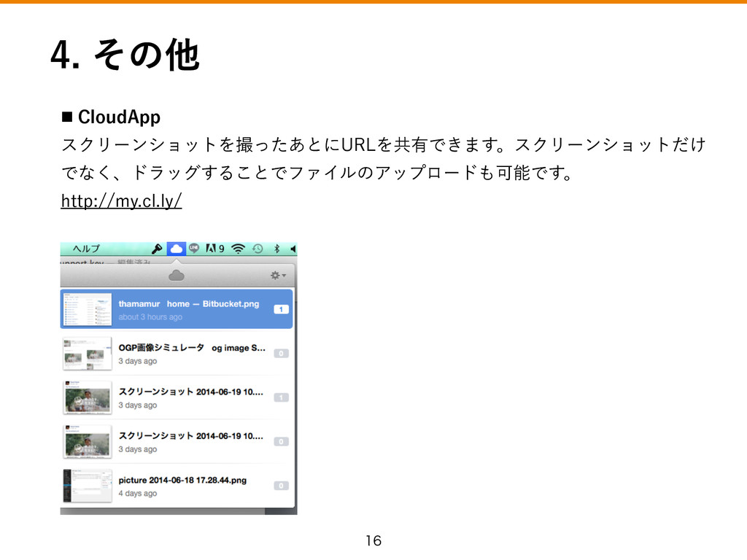This screenshot has height=560, width=747.
Task: Click the volume speaker icon in the menu bar
Action: click(293, 249)
